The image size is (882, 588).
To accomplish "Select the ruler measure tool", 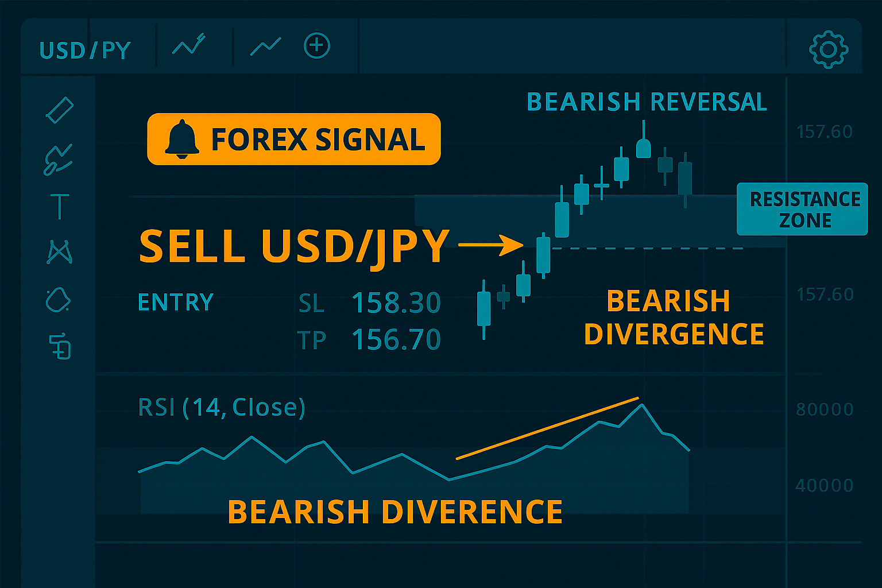I will click(60, 110).
